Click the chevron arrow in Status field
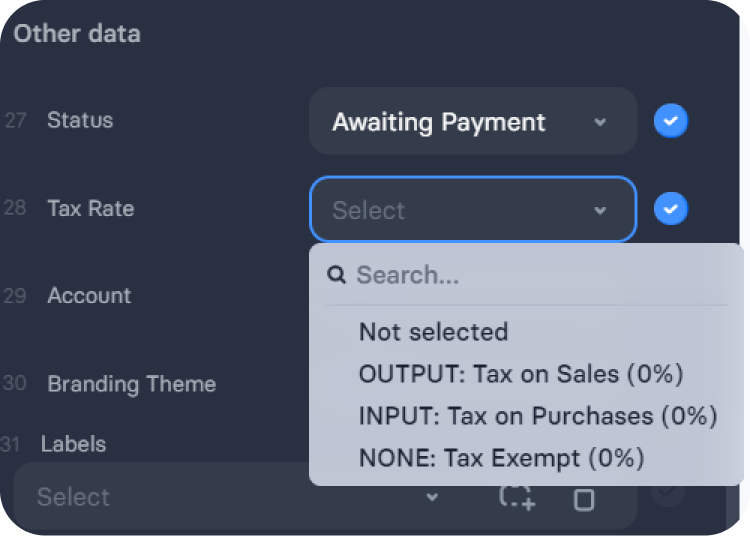Screen dimensions: 750x536 pyautogui.click(x=600, y=122)
